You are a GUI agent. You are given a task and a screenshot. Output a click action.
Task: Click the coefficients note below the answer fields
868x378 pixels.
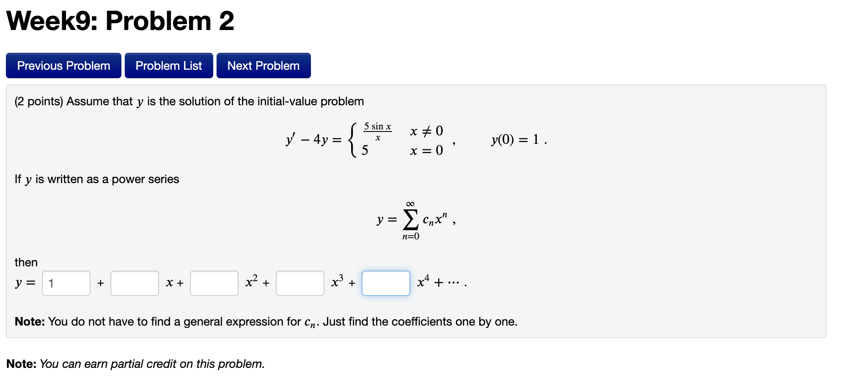265,321
